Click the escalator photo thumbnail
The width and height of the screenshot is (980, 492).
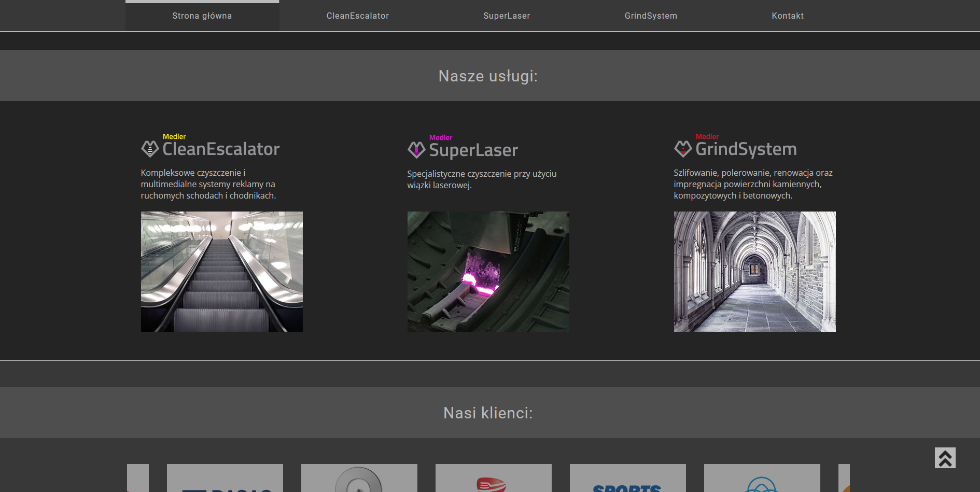(222, 271)
